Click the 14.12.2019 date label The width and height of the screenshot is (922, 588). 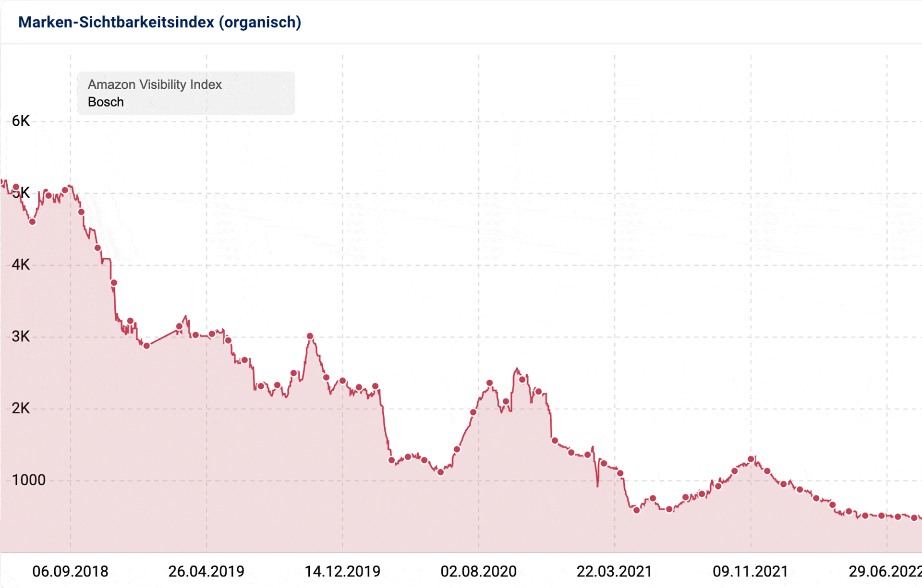[342, 571]
